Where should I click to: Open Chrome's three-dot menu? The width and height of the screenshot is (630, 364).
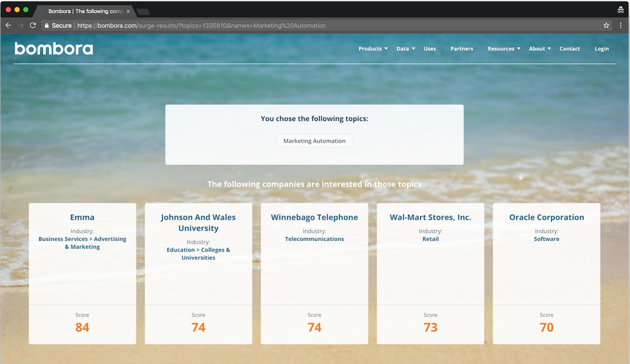pos(620,25)
